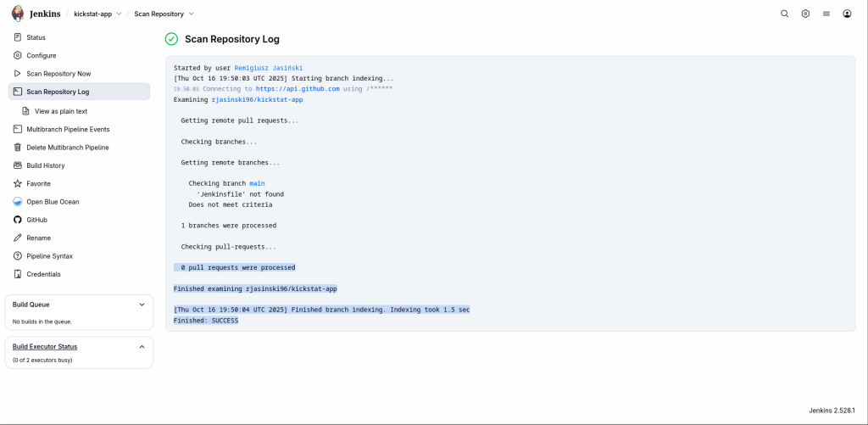Open Build History from sidebar
Image resolution: width=868 pixels, height=425 pixels.
pyautogui.click(x=45, y=165)
